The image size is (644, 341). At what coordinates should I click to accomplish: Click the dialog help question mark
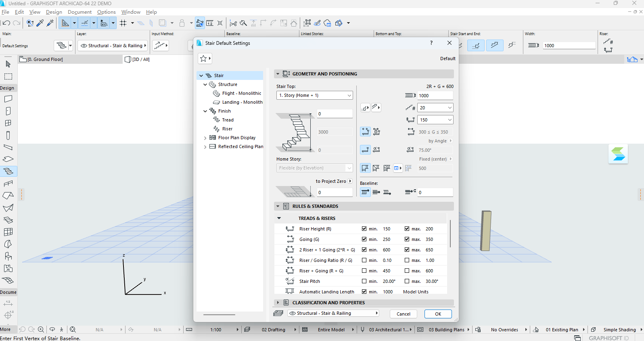(431, 43)
